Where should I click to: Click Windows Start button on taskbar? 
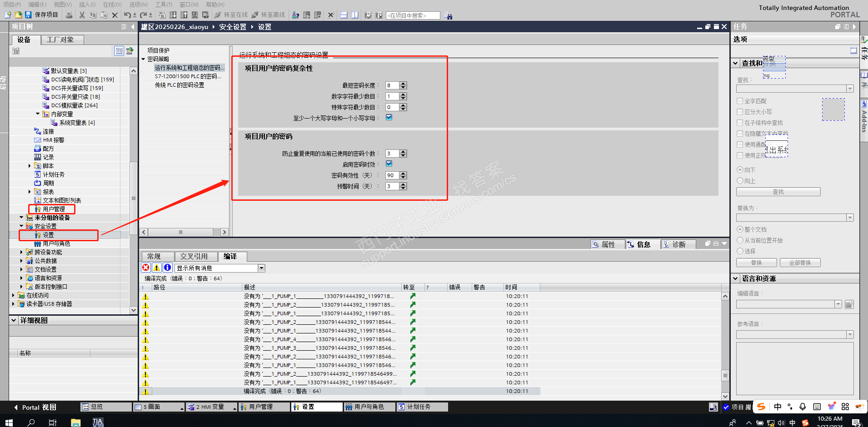tap(9, 423)
